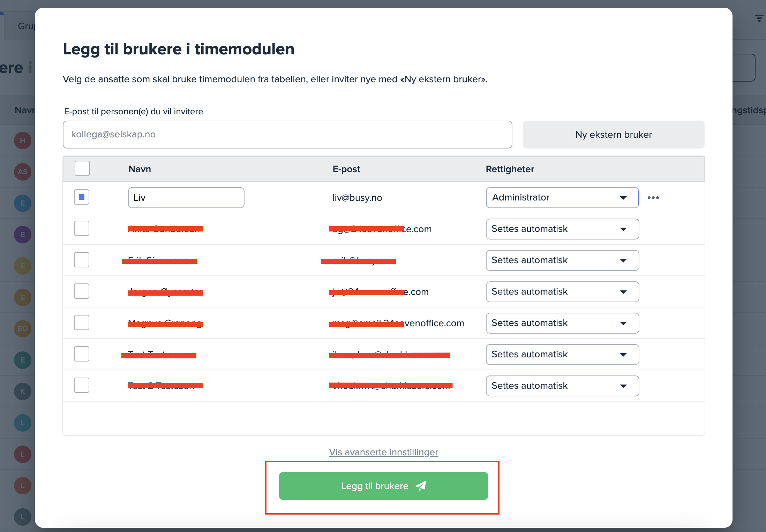This screenshot has width=766, height=532.
Task: Click the filter icon at top right
Action: click(x=759, y=18)
